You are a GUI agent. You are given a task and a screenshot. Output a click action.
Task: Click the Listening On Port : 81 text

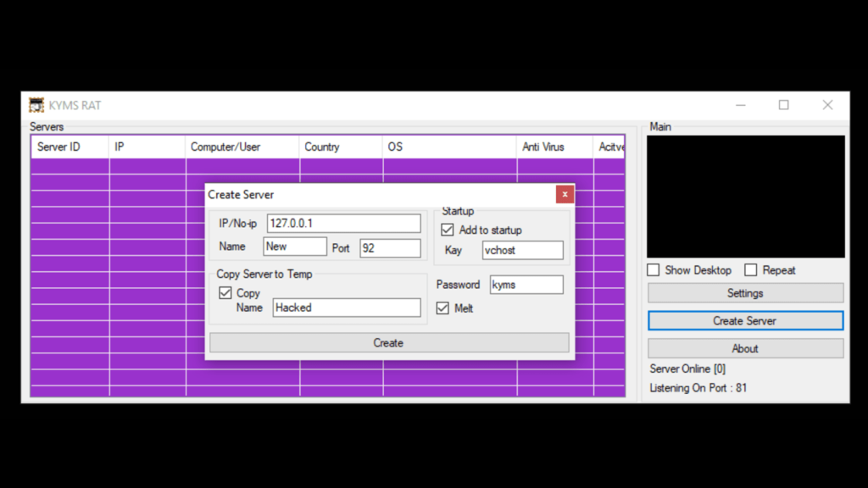(698, 388)
